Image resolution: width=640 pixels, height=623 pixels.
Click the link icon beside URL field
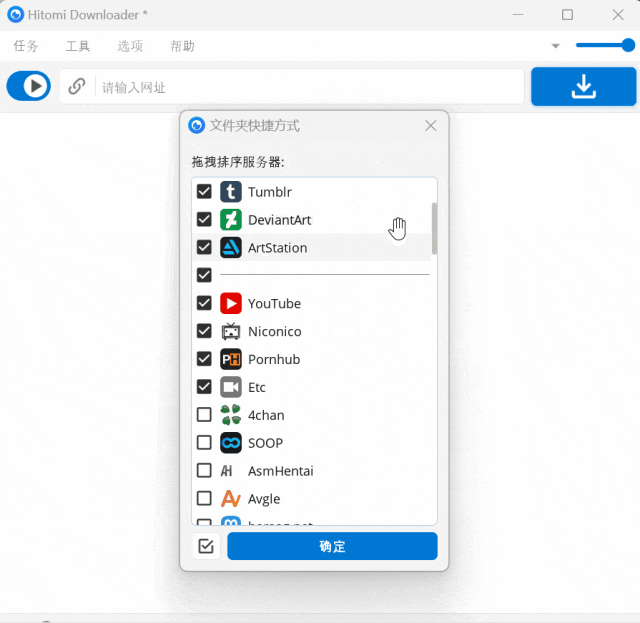[x=77, y=87]
